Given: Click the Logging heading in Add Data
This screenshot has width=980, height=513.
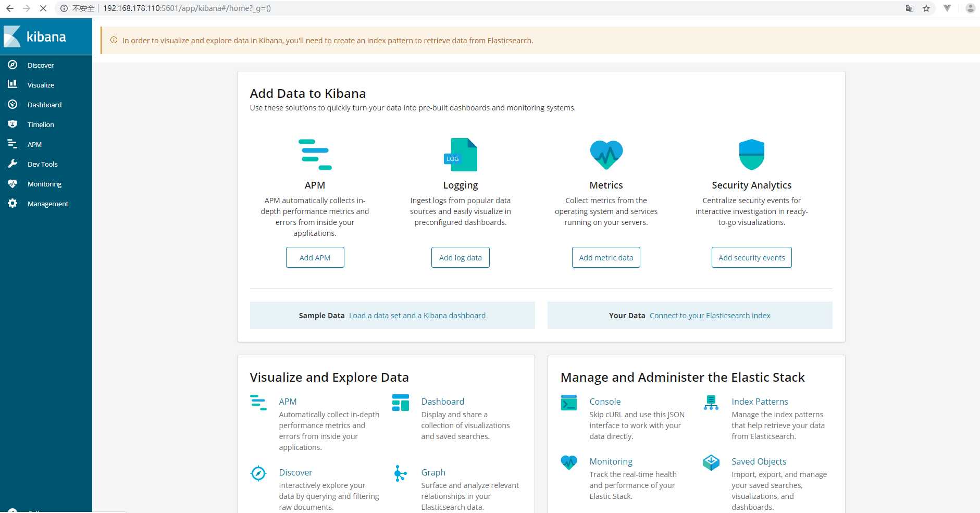Looking at the screenshot, I should tap(461, 185).
